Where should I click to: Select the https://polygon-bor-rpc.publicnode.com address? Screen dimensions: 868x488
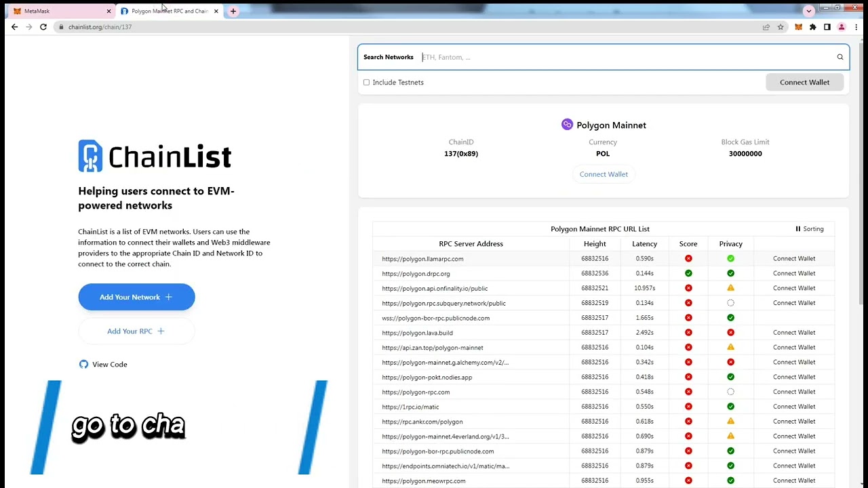438,451
